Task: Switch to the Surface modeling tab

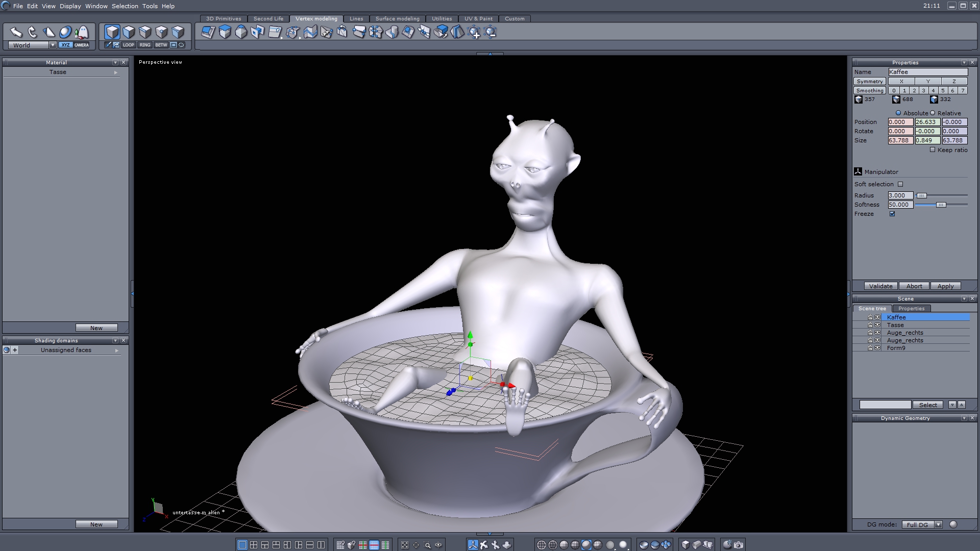Action: (397, 18)
